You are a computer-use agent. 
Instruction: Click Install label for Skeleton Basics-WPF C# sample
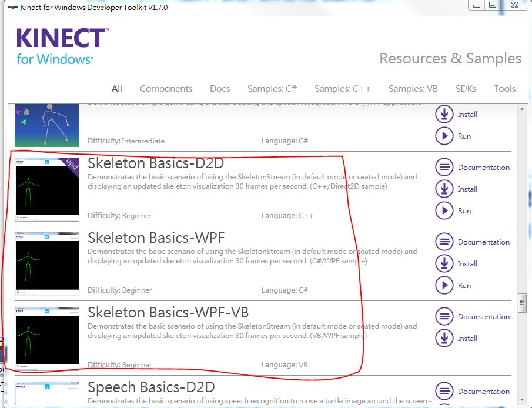pos(467,264)
